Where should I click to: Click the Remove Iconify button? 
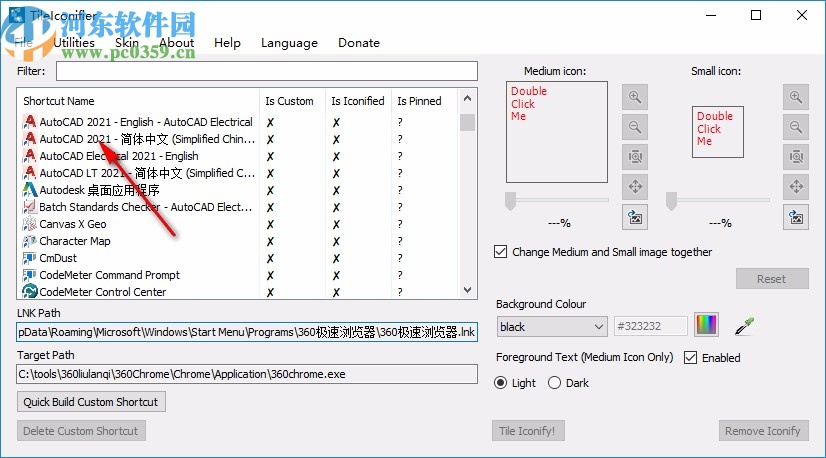[x=763, y=431]
